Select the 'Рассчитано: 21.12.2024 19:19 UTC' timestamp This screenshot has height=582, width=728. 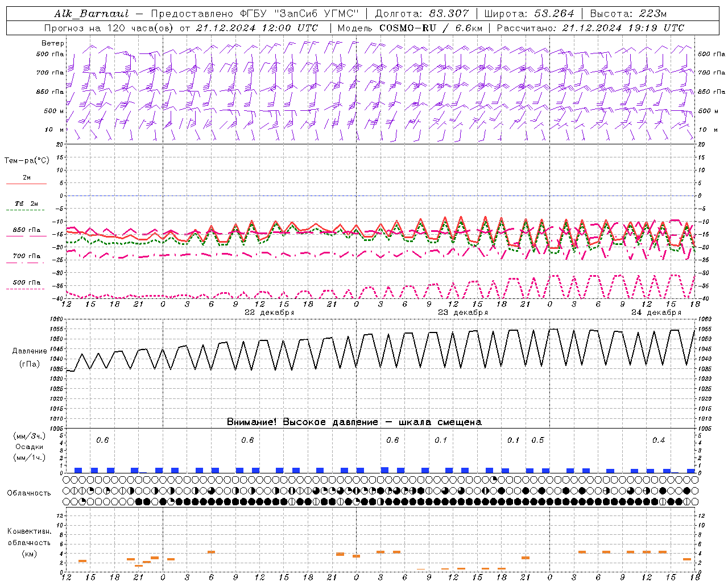tap(590, 28)
